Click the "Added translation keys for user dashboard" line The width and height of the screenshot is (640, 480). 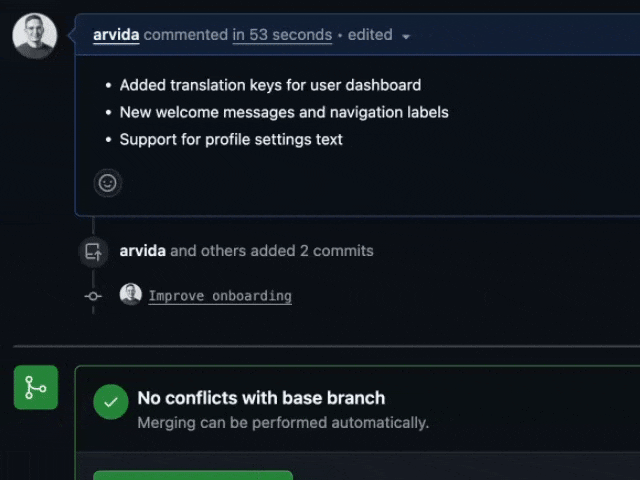pos(270,85)
